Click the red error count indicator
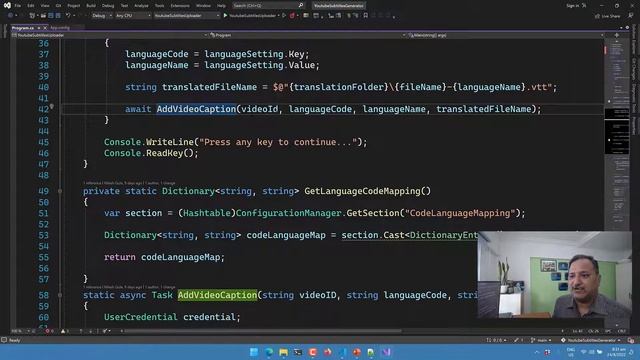 click(49, 331)
